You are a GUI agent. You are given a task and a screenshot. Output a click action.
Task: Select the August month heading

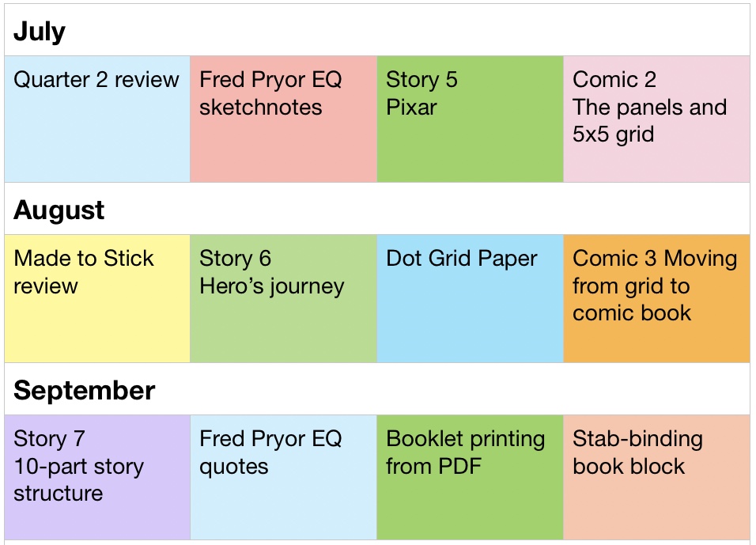[59, 210]
